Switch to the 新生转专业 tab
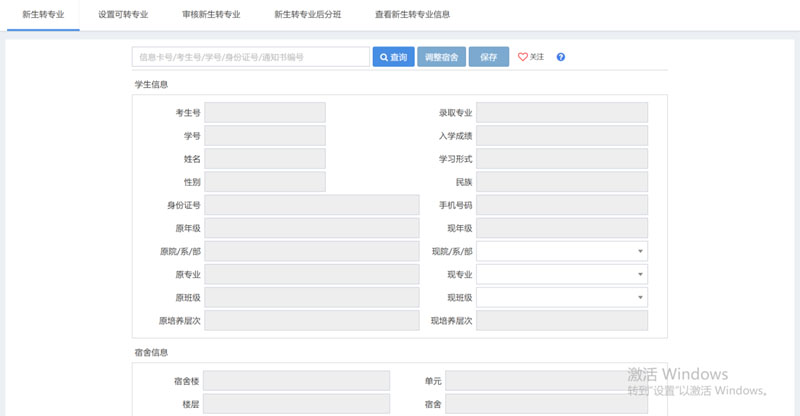This screenshot has height=416, width=800. click(43, 15)
